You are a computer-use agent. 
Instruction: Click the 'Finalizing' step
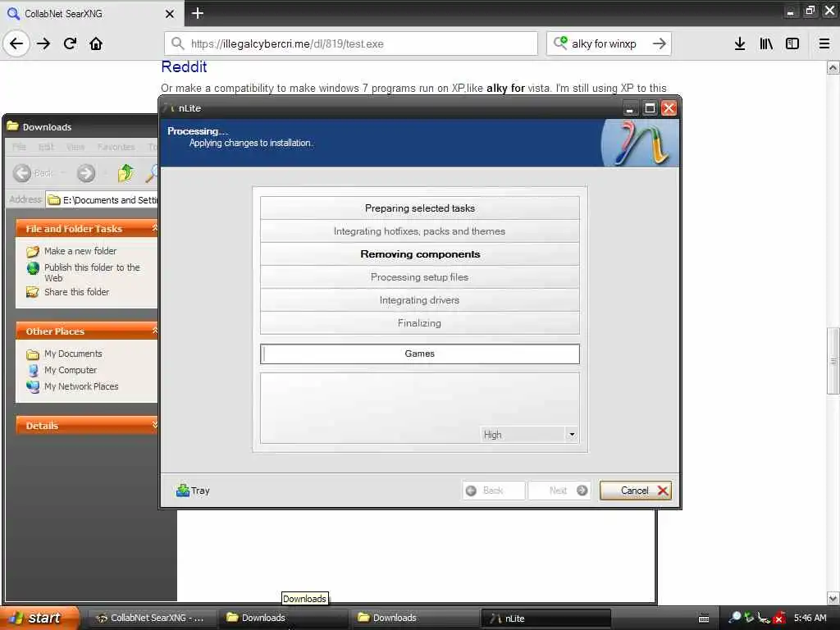coord(420,323)
